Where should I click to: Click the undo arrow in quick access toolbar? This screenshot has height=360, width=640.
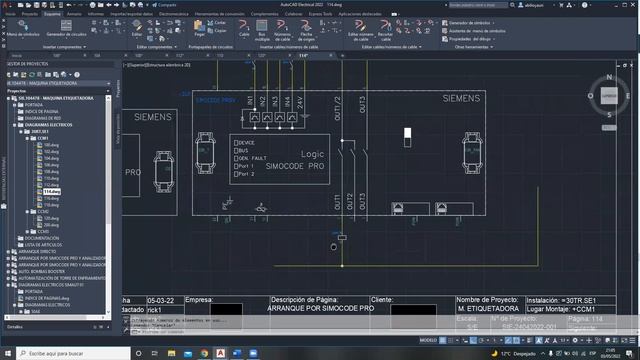pos(69,5)
